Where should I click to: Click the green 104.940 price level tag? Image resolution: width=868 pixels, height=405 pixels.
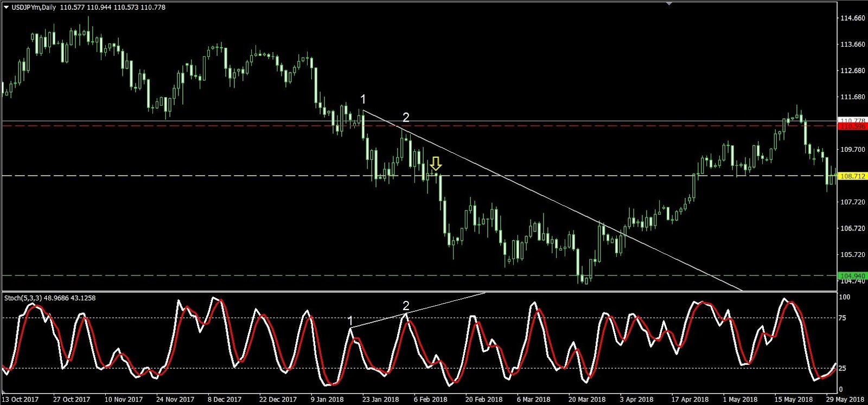coord(852,275)
